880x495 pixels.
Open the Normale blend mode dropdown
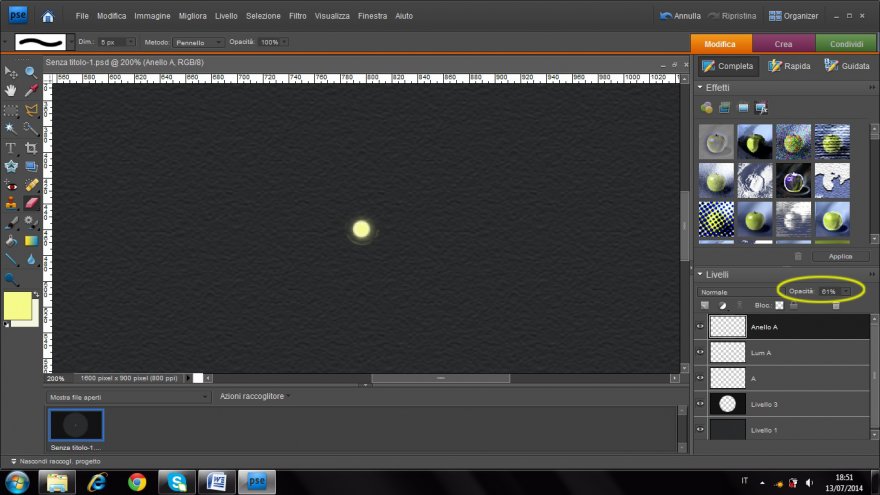pos(738,291)
